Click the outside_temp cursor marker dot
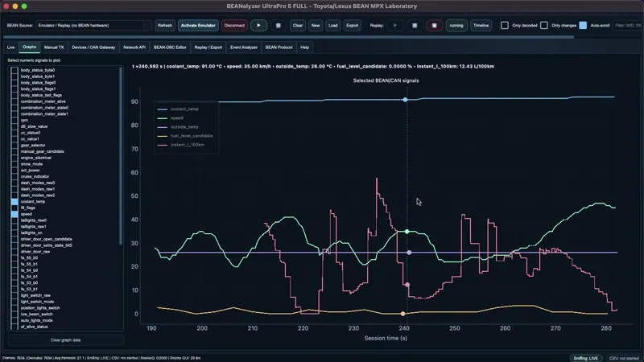Image resolution: width=644 pixels, height=362 pixels. [409, 253]
